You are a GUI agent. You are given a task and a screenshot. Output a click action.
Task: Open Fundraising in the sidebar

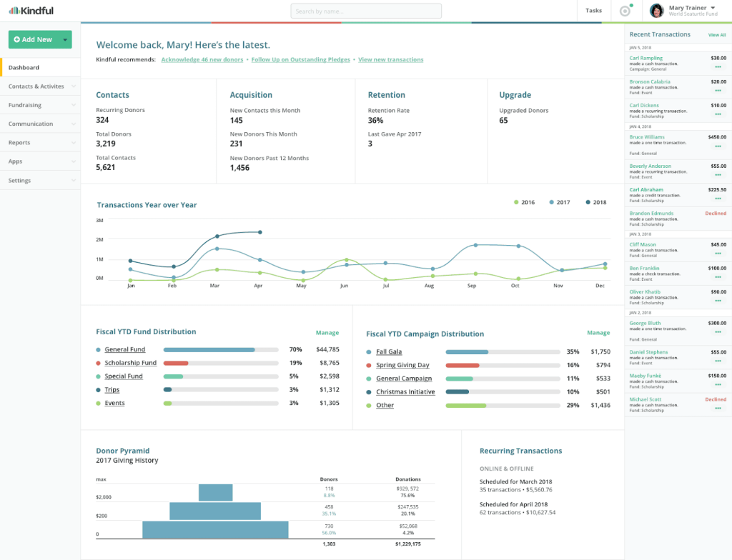pos(40,105)
